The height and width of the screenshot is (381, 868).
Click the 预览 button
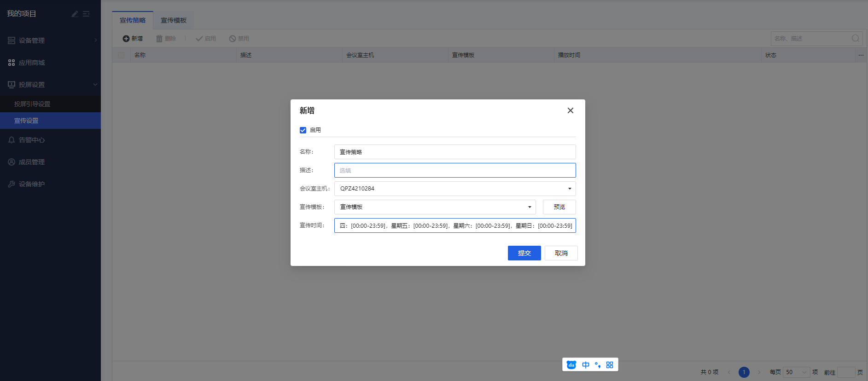click(x=559, y=207)
